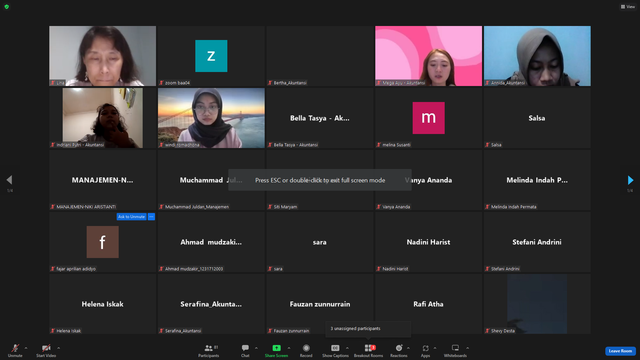Image resolution: width=640 pixels, height=360 pixels.
Task: Expand the Apps options arrow
Action: [435, 348]
